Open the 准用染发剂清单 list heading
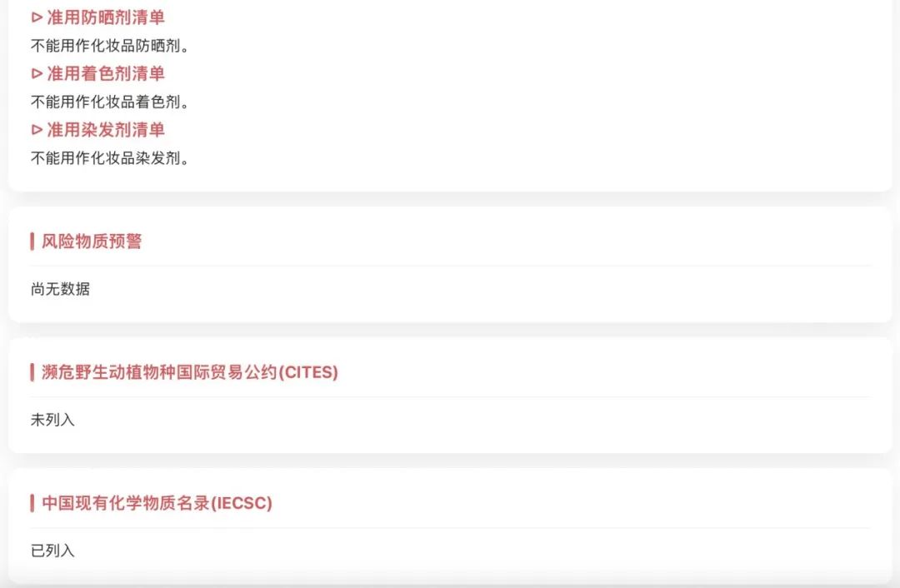900x588 pixels. pyautogui.click(x=105, y=130)
